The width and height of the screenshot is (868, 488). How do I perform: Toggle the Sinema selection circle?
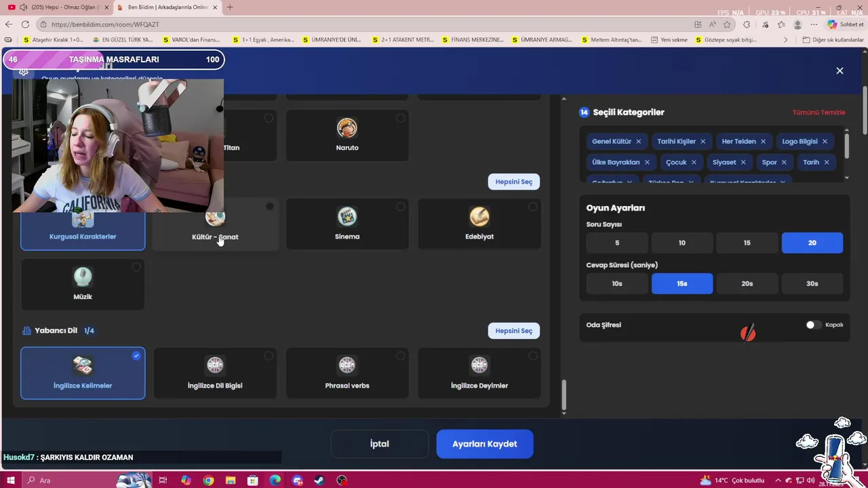pyautogui.click(x=401, y=207)
